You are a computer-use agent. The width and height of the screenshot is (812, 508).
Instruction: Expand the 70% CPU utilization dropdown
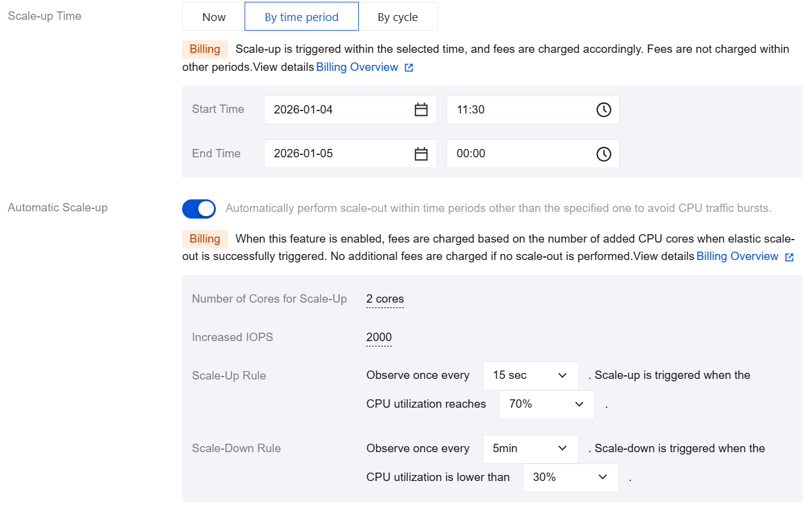click(546, 404)
